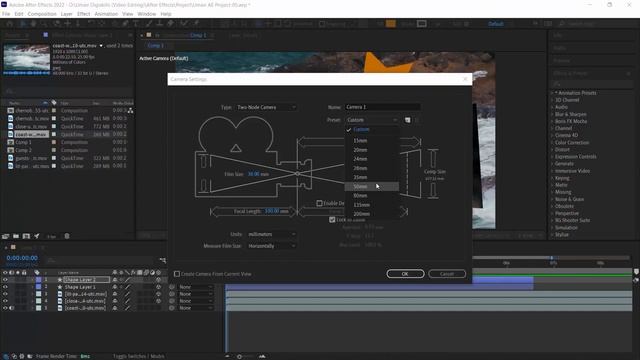Viewport: 640px width, 360px height.
Task: Click label color swatch of Shape Layer 1
Action: point(38,287)
